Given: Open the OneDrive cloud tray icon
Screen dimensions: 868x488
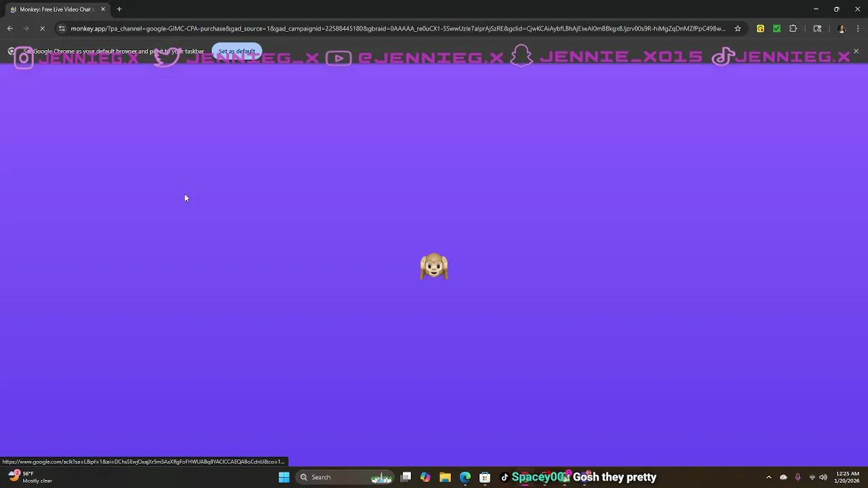Looking at the screenshot, I should click(783, 477).
